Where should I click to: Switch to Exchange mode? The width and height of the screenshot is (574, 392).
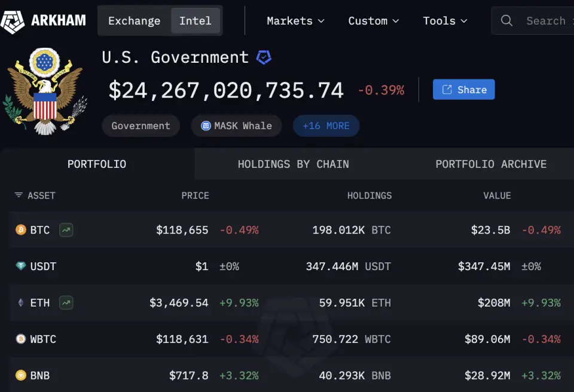click(x=135, y=21)
